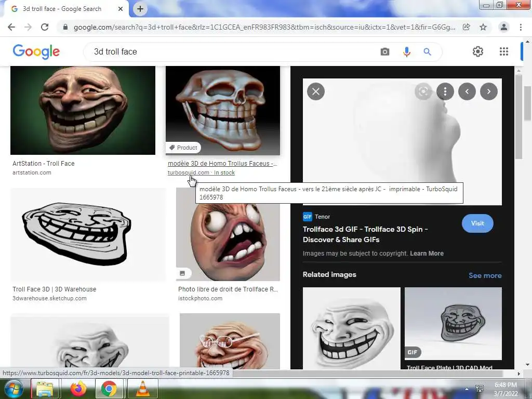
Task: Open Learn More copyright link
Action: 427,254
